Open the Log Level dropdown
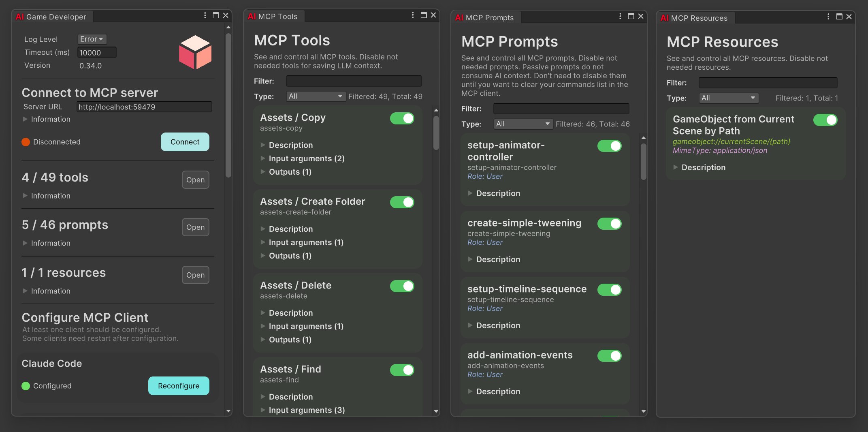 (x=92, y=39)
